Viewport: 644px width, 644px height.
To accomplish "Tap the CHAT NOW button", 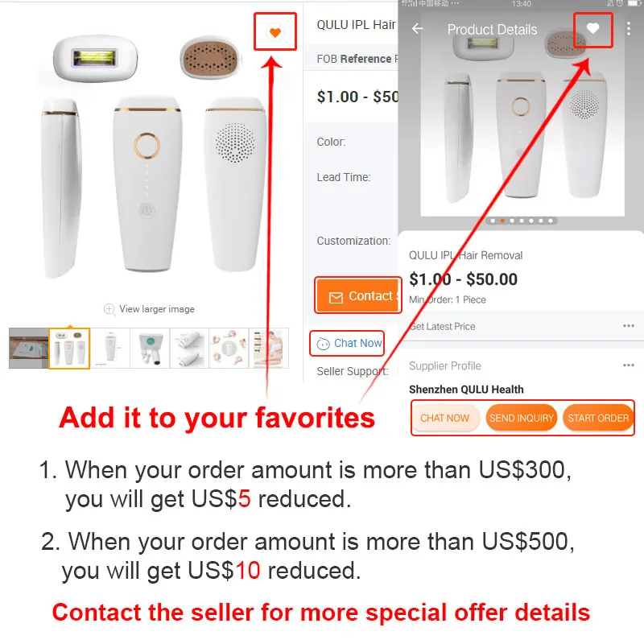I will tap(445, 418).
